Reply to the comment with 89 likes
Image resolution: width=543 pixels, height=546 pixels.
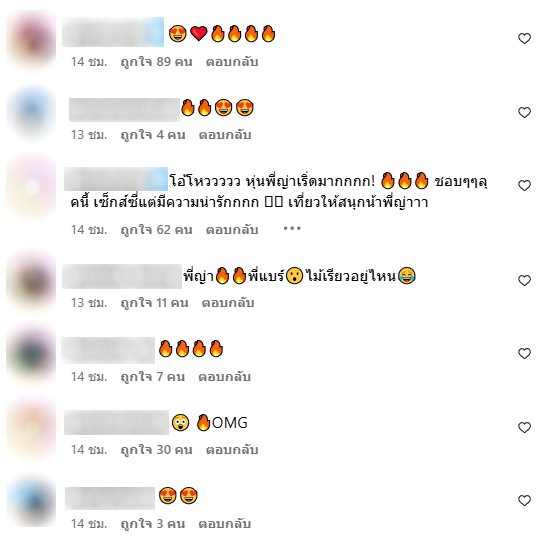[232, 62]
